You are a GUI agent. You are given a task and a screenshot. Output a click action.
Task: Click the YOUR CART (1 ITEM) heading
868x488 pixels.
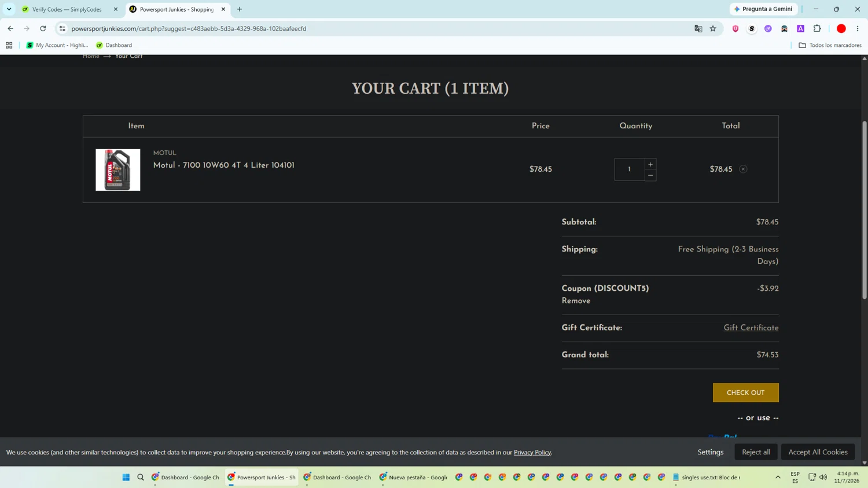point(431,88)
